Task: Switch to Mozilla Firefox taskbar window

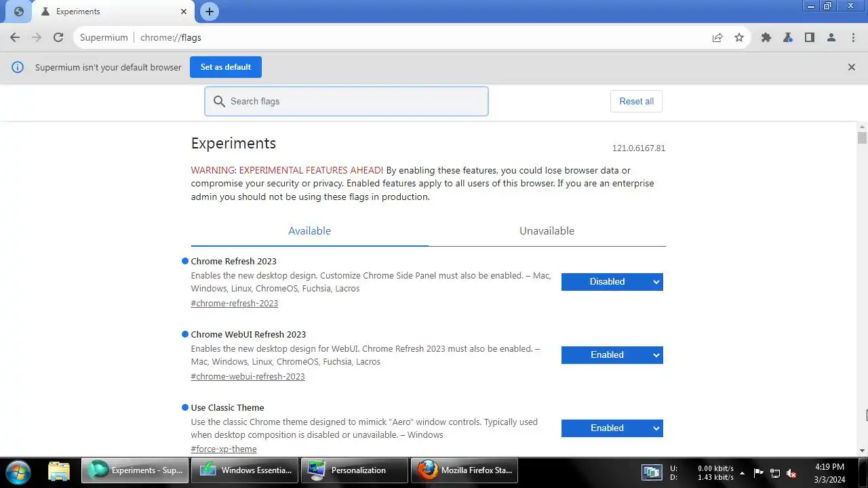Action: click(465, 470)
